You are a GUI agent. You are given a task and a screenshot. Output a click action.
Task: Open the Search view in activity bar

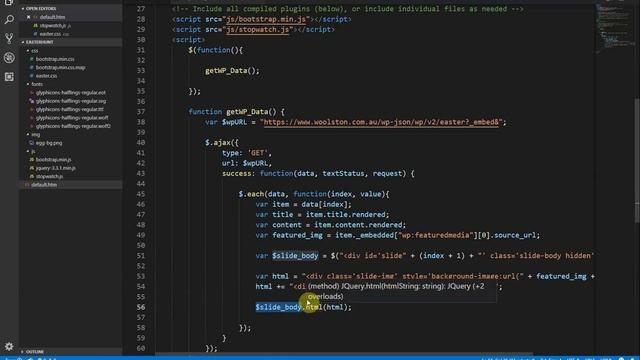coord(9,19)
